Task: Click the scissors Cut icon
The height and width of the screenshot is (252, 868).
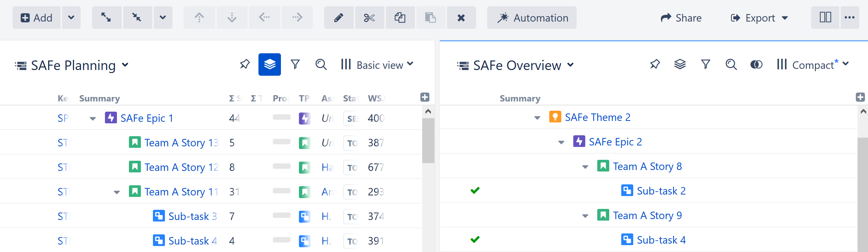Action: pyautogui.click(x=369, y=17)
